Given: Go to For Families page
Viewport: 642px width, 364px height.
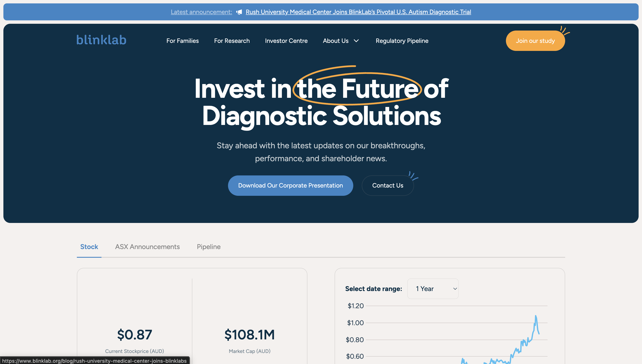Looking at the screenshot, I should click(182, 41).
